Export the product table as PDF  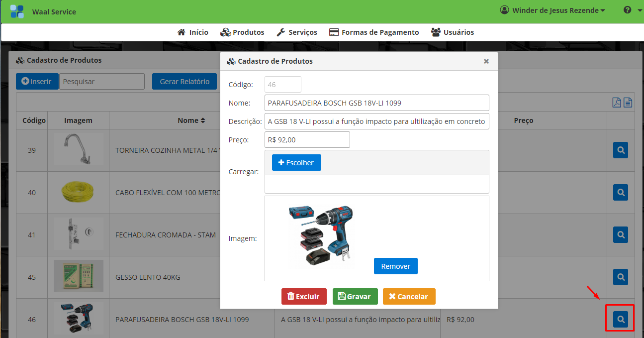pyautogui.click(x=617, y=102)
